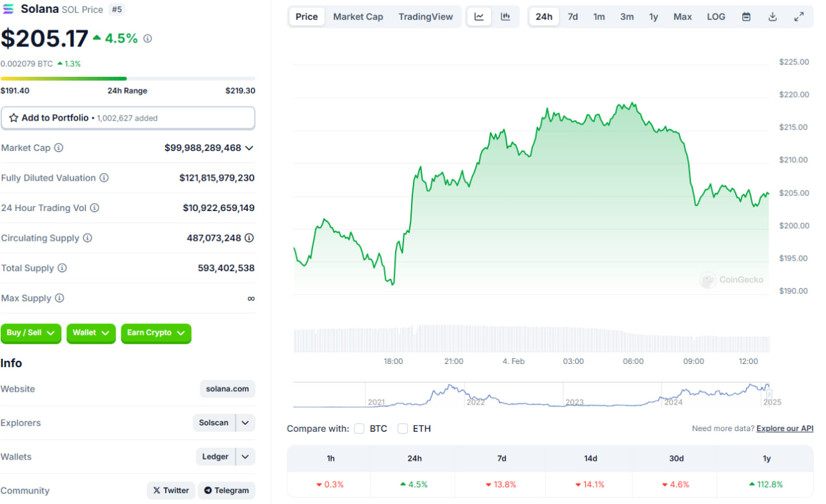Screen dimensions: 826x504
Task: Click the 0.002079 BTC price text
Action: [26, 64]
